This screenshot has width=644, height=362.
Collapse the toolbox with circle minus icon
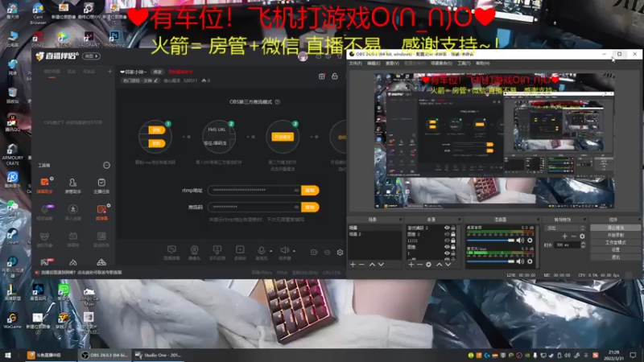tap(106, 166)
